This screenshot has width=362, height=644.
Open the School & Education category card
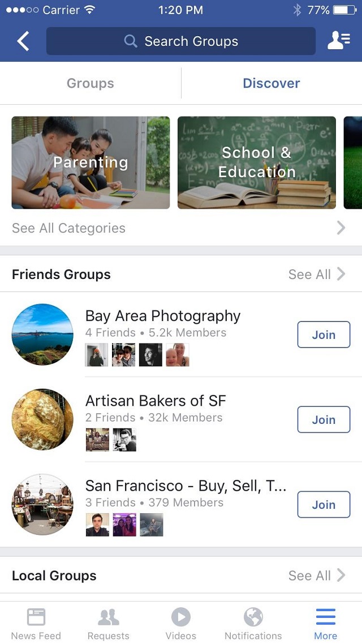(257, 163)
